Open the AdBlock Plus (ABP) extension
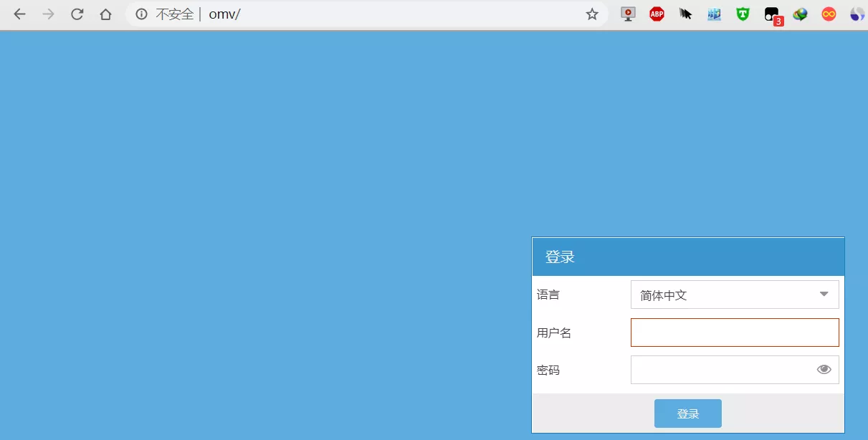This screenshot has width=868, height=440. 657,14
